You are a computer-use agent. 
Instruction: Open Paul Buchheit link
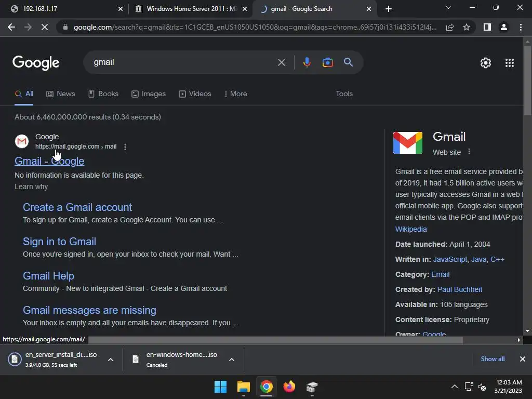[460, 290]
